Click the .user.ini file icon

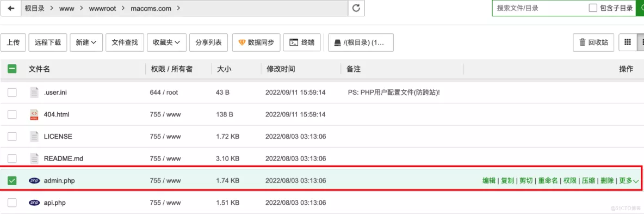[34, 93]
